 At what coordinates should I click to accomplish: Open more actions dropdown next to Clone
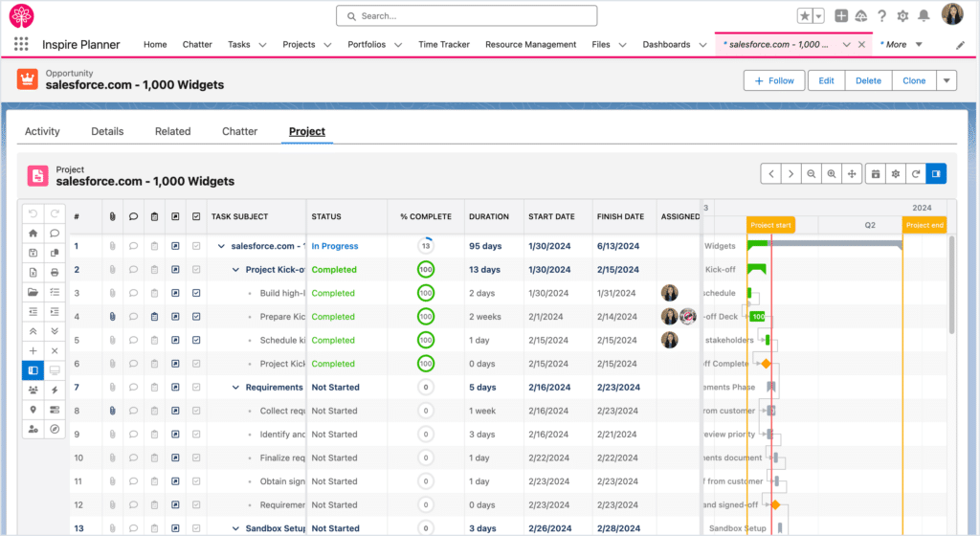tap(947, 80)
